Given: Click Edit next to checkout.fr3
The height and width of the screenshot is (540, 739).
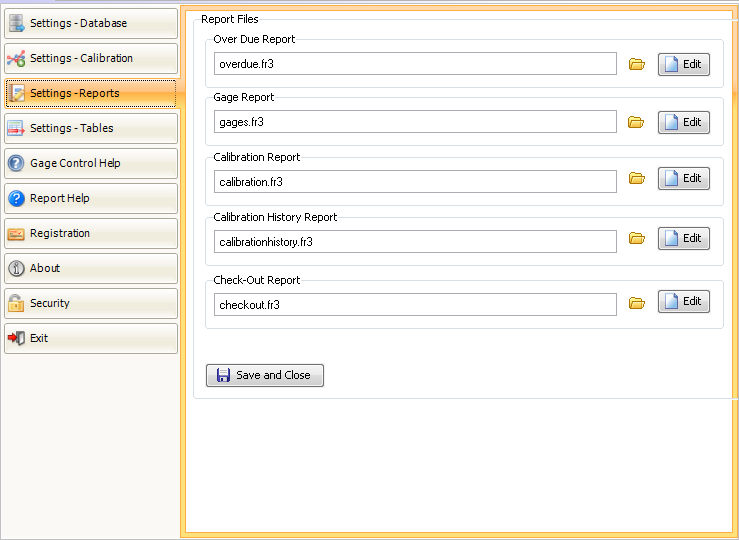Looking at the screenshot, I should pyautogui.click(x=683, y=302).
